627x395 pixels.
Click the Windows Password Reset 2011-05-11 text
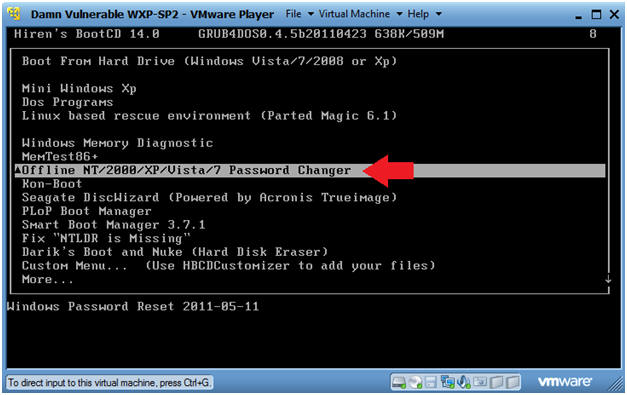click(133, 307)
